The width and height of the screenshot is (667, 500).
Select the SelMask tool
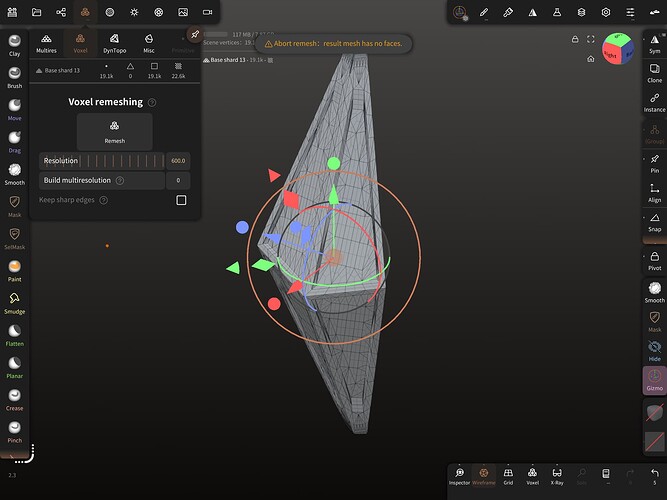click(14, 239)
